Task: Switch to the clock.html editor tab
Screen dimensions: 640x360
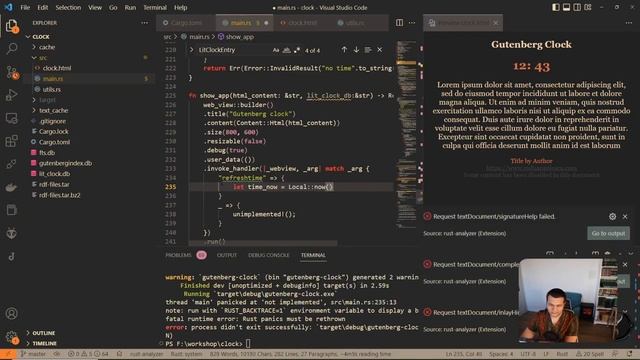Action: pyautogui.click(x=302, y=23)
